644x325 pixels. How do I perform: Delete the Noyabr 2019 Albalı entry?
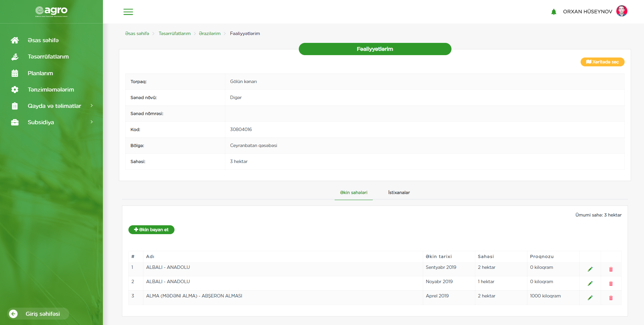tap(611, 283)
